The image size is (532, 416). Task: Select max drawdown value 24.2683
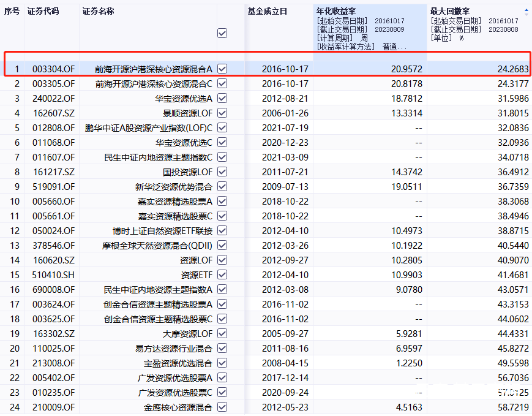[514, 69]
